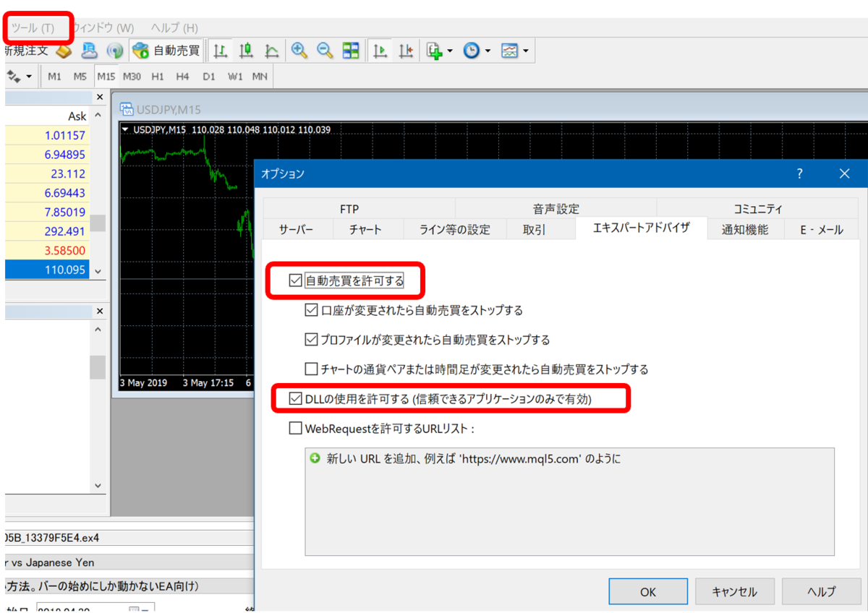Click market watch scroll down arrow
Image resolution: width=868 pixels, height=613 pixels.
click(x=98, y=270)
